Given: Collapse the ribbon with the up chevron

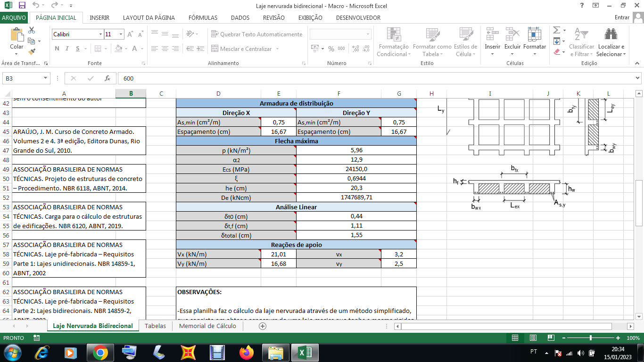Looking at the screenshot, I should click(x=638, y=63).
